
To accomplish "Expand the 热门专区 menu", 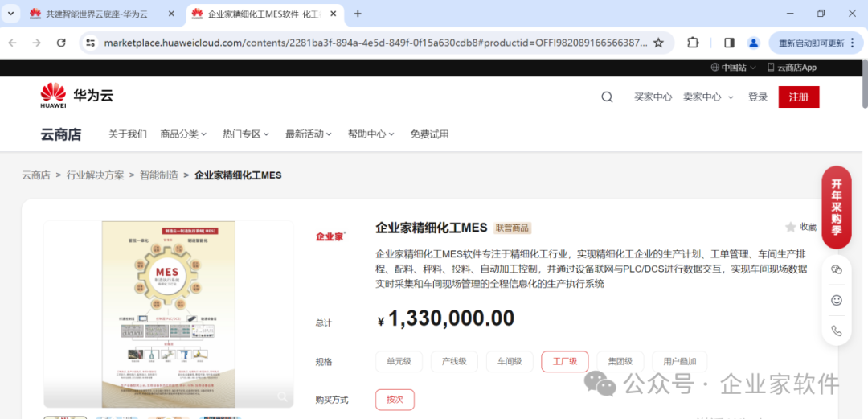I will [x=246, y=134].
